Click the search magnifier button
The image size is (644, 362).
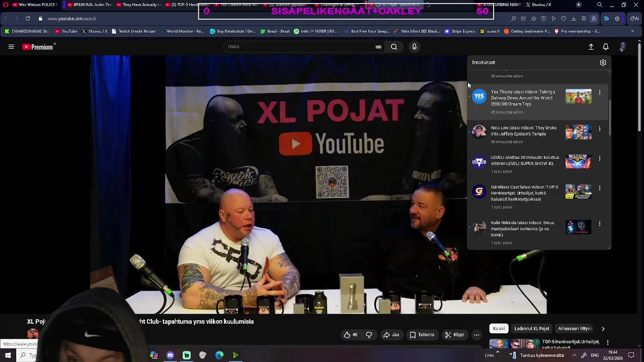[394, 47]
